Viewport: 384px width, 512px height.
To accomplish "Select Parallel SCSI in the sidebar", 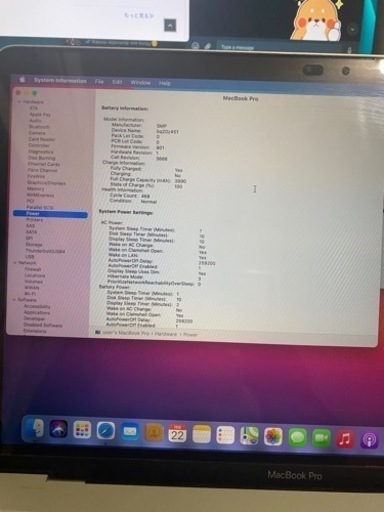I will pos(40,207).
